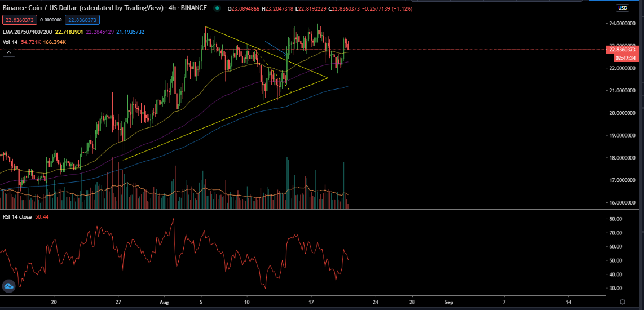Image resolution: width=644 pixels, height=310 pixels.
Task: Select the yellow triangle upper trendline
Action: [267, 52]
